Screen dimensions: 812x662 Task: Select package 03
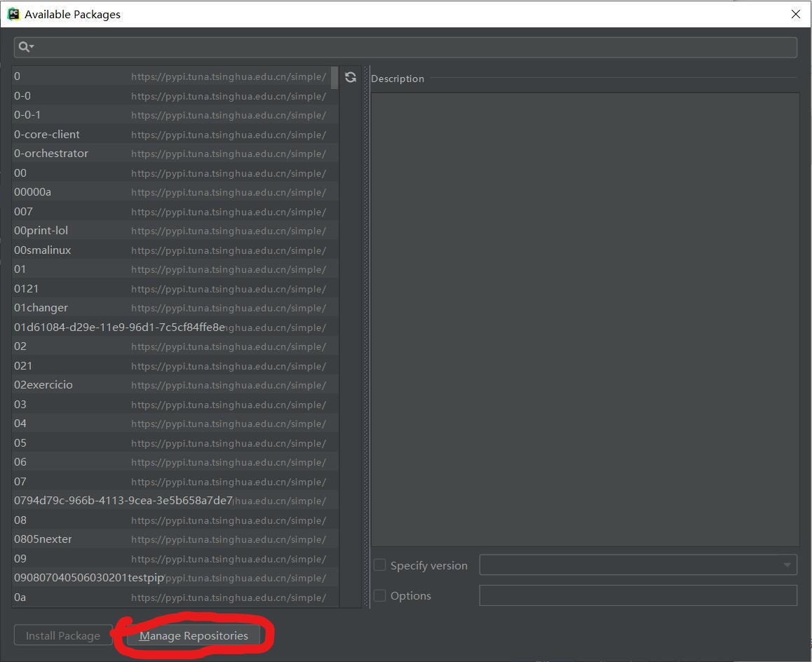click(175, 405)
